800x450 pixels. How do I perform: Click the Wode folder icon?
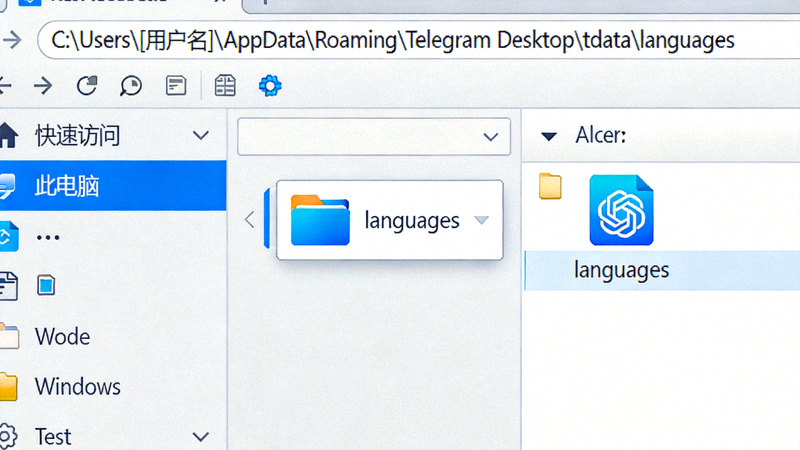(x=9, y=336)
